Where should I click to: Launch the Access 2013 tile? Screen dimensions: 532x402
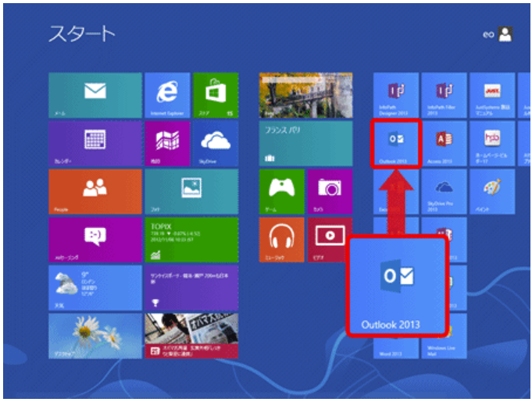(445, 144)
